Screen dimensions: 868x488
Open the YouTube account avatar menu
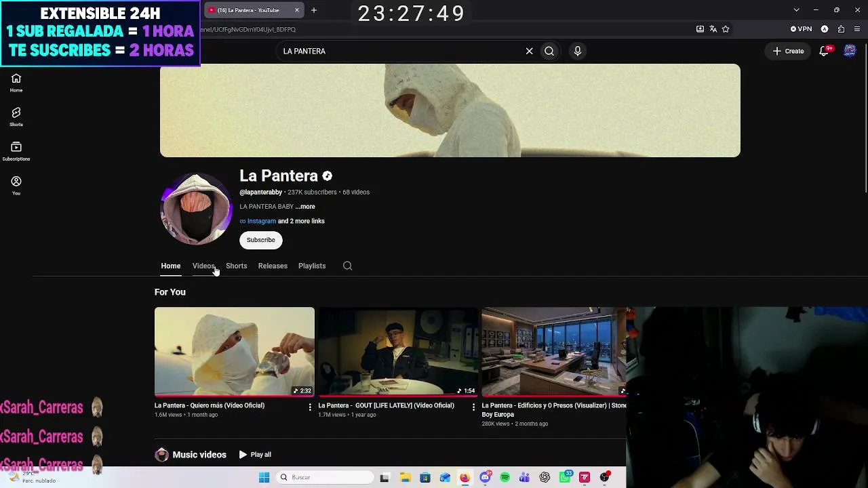850,51
